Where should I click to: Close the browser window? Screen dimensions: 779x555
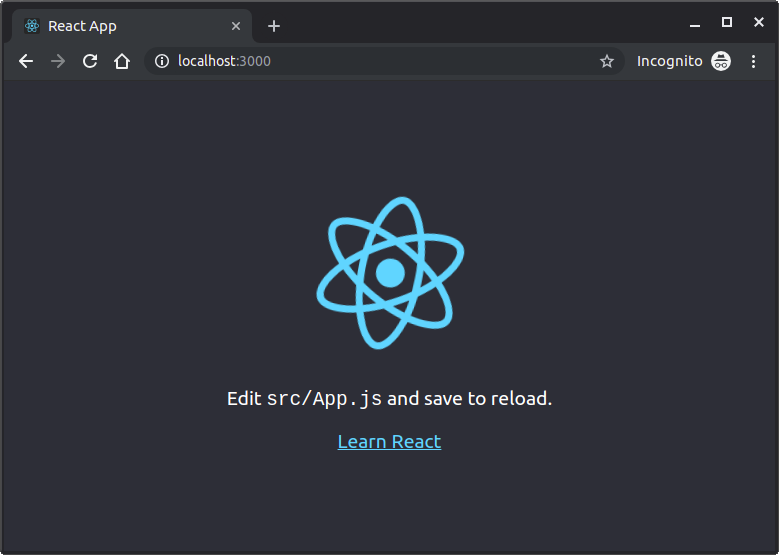tap(759, 22)
